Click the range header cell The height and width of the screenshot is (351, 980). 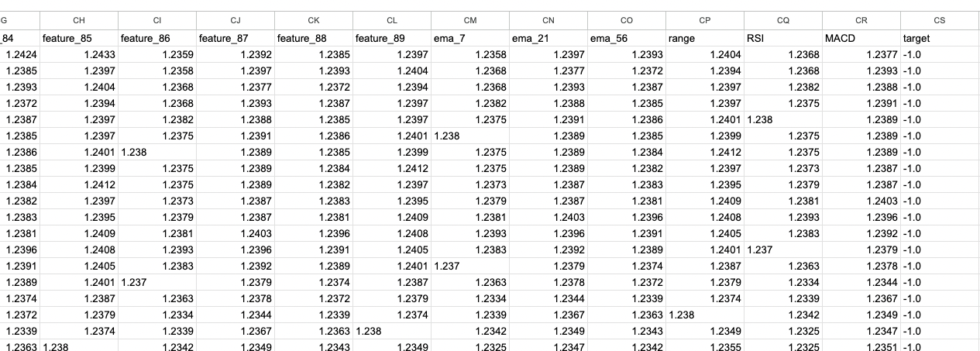[705, 37]
